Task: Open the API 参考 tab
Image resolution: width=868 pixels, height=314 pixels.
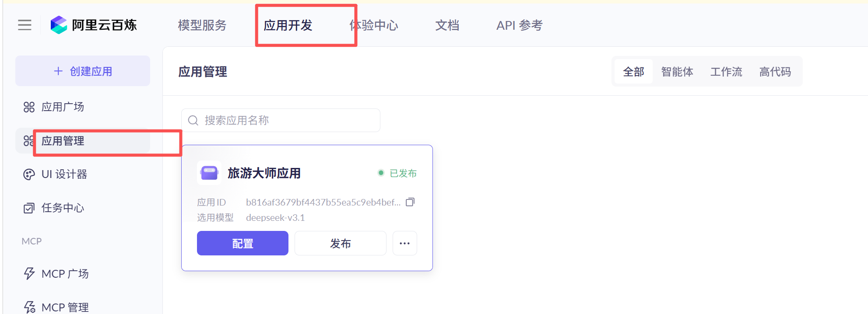Action: [520, 25]
